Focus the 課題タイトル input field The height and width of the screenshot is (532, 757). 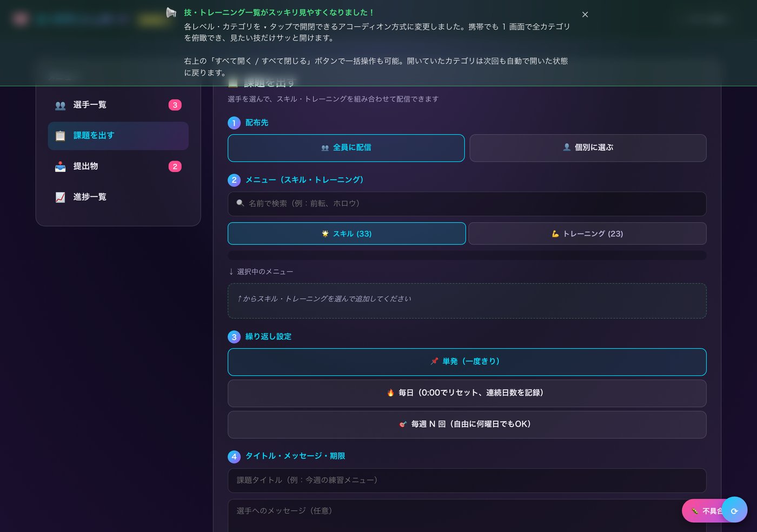(467, 480)
